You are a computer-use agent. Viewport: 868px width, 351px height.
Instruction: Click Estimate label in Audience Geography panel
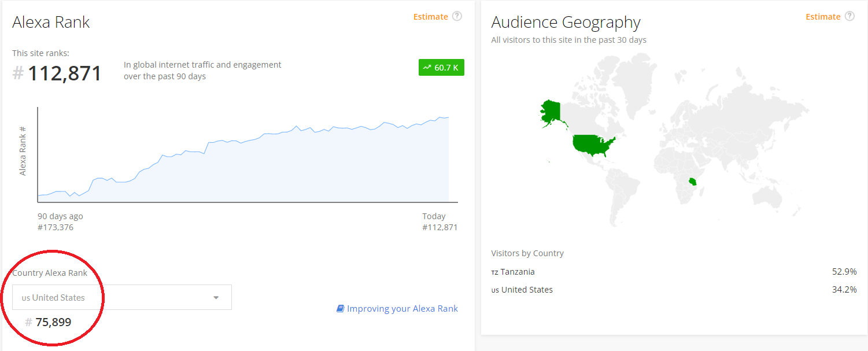pyautogui.click(x=823, y=17)
